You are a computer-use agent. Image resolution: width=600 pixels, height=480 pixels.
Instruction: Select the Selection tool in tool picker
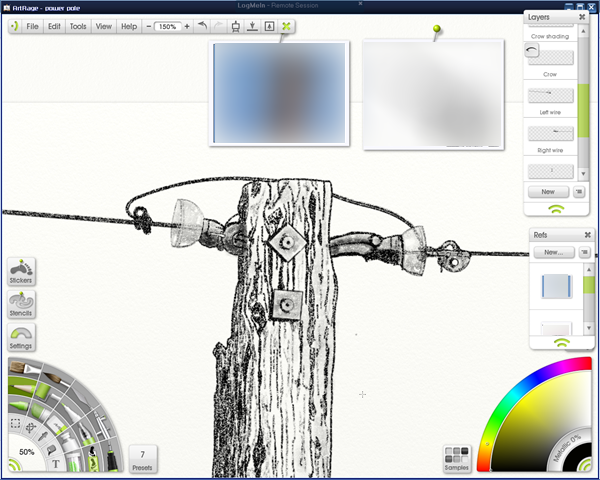pyautogui.click(x=15, y=423)
